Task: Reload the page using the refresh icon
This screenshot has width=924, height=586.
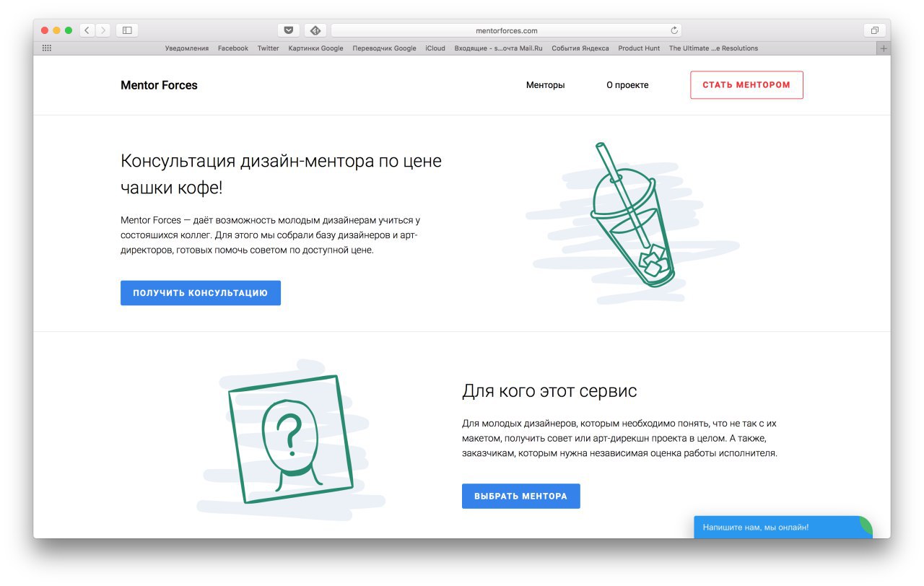Action: pos(674,30)
